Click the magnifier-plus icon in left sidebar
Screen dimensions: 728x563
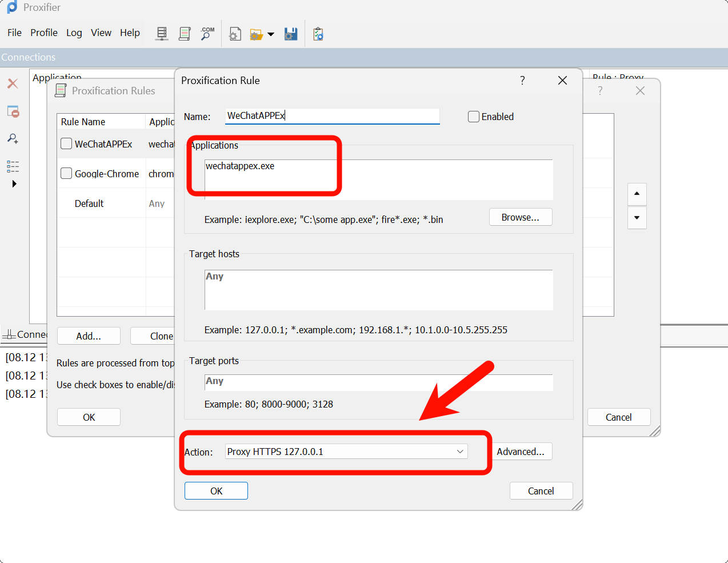tap(13, 138)
